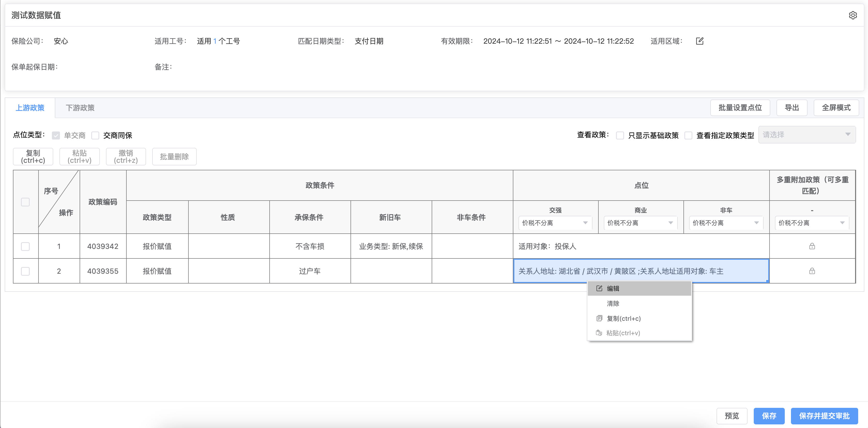
Task: Click 报价赋值 in row 1
Action: pyautogui.click(x=157, y=246)
